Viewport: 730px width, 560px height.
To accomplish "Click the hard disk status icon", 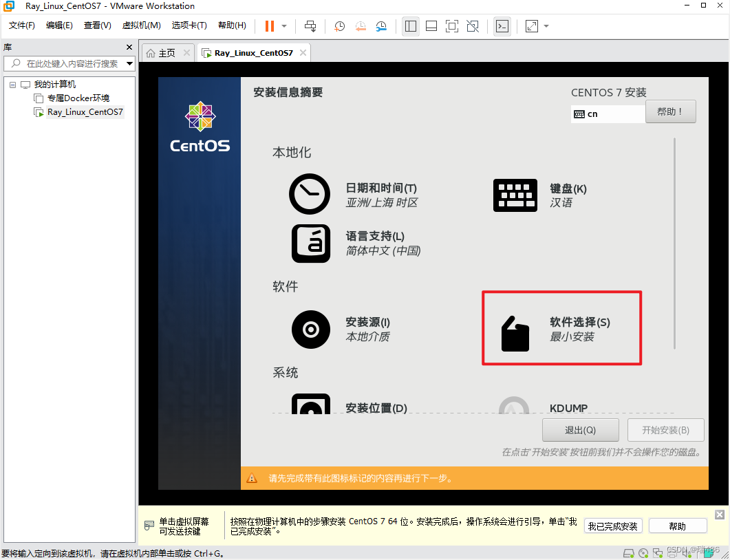I will click(x=628, y=552).
